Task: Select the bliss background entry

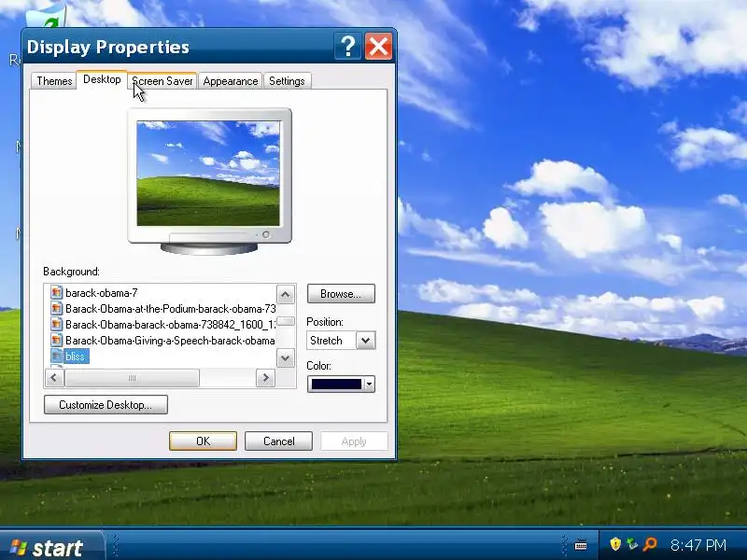Action: point(76,357)
